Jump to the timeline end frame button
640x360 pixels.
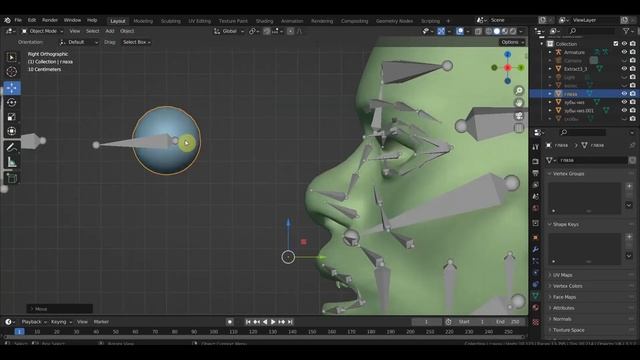[290, 322]
